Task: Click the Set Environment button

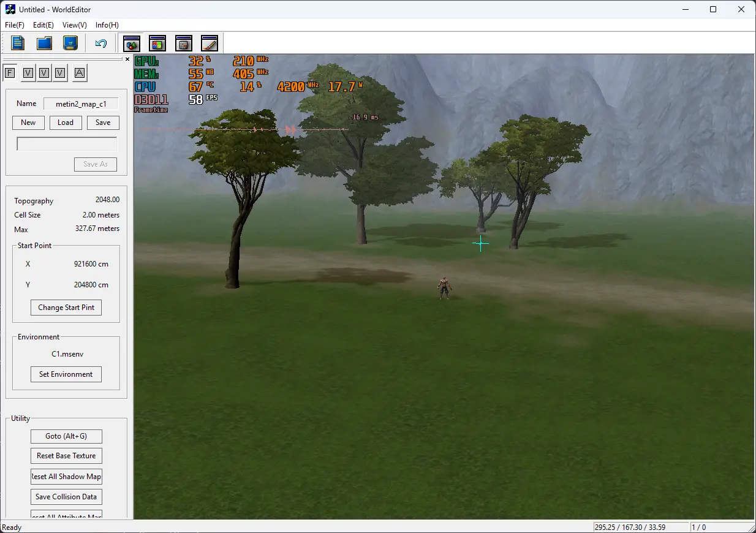Action: pos(66,374)
